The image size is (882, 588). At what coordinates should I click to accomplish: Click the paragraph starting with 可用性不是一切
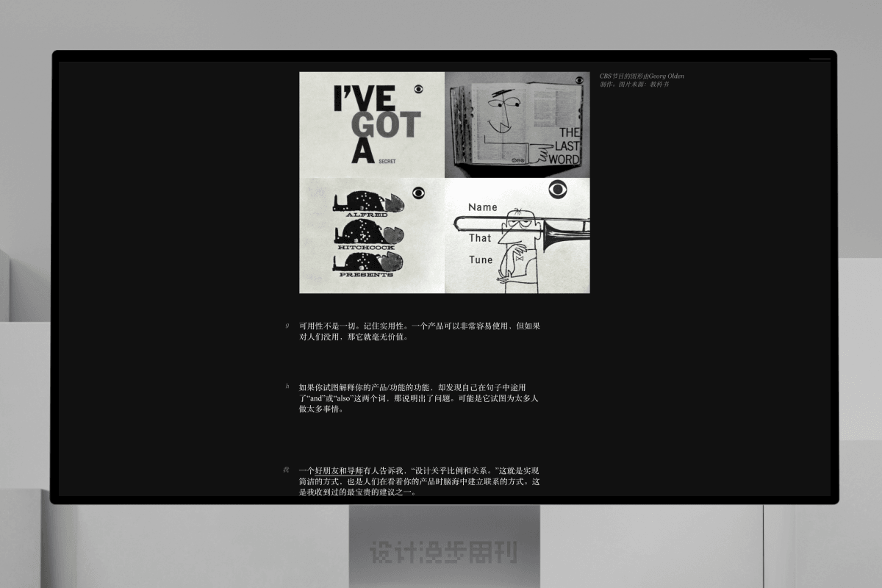[x=419, y=331]
